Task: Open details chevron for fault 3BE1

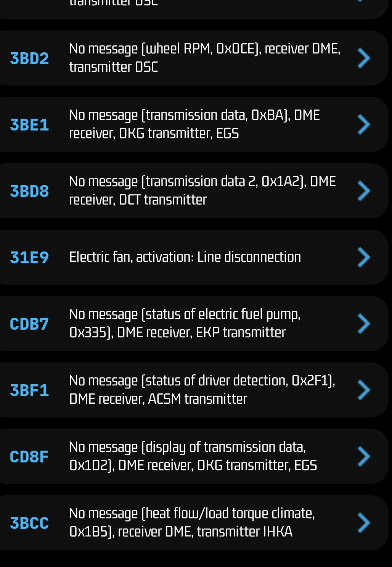Action: (363, 125)
